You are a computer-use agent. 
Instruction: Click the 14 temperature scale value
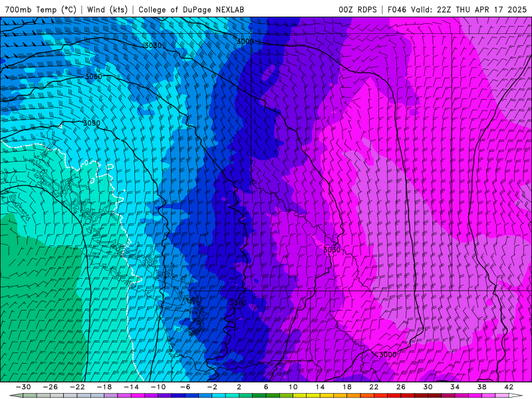(x=320, y=387)
